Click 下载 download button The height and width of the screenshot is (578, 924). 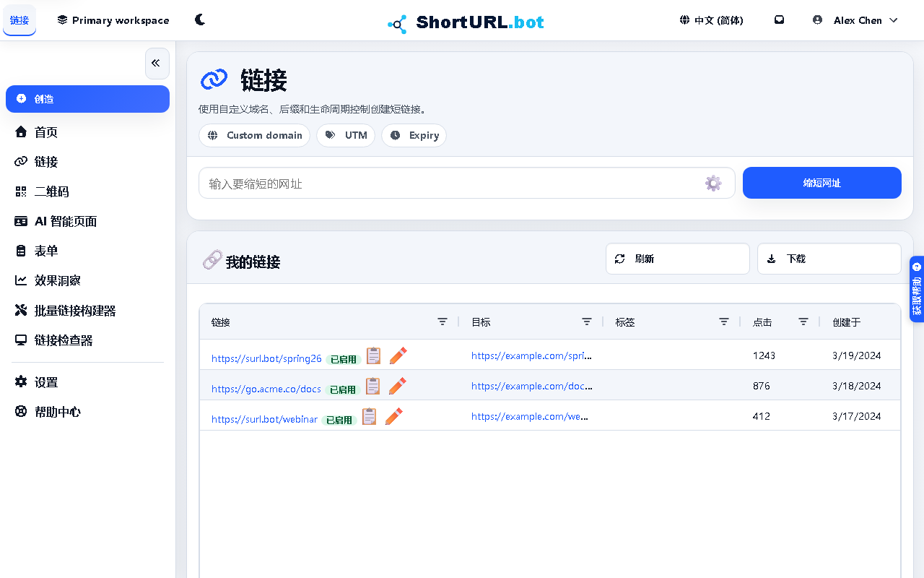pyautogui.click(x=829, y=259)
